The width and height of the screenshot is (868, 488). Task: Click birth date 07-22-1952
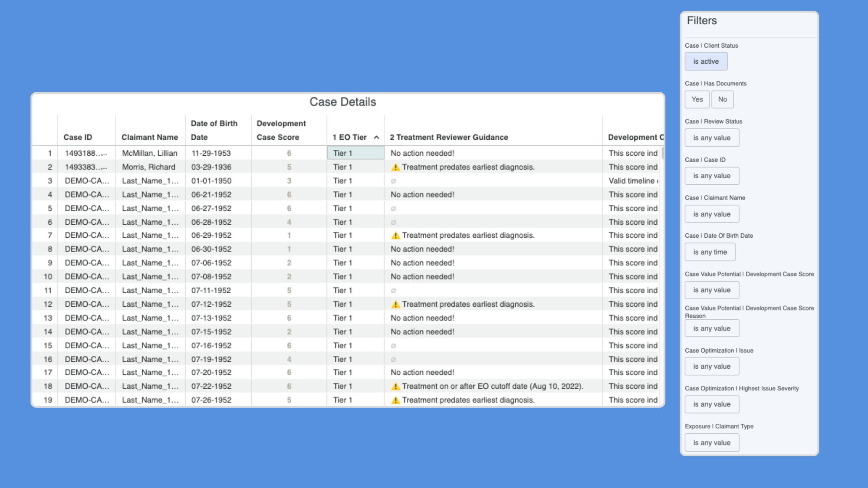(x=211, y=386)
